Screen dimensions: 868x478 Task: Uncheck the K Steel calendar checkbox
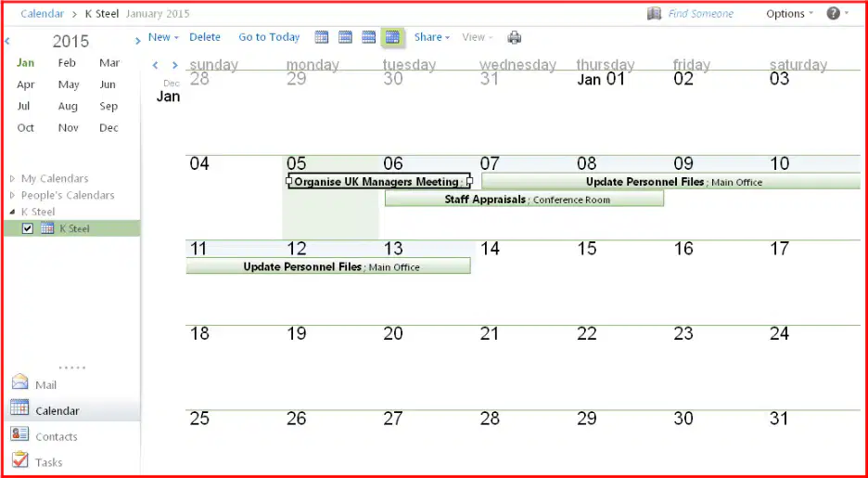pyautogui.click(x=28, y=228)
